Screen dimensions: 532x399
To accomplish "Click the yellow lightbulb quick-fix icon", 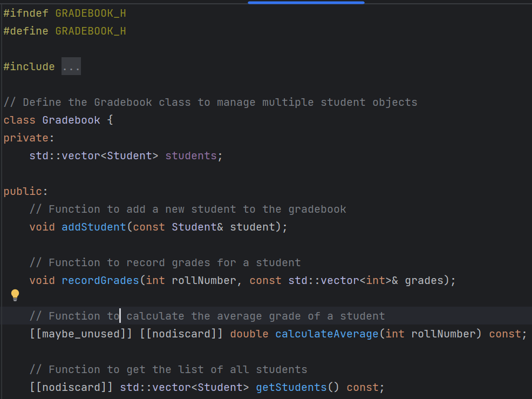I will pyautogui.click(x=15, y=295).
